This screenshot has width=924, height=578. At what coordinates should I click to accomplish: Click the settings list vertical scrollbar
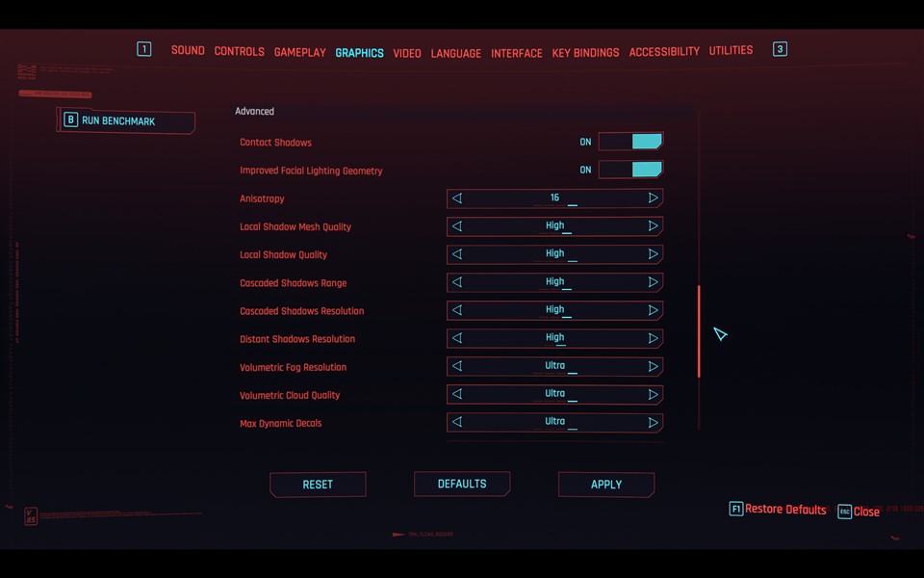pos(699,330)
